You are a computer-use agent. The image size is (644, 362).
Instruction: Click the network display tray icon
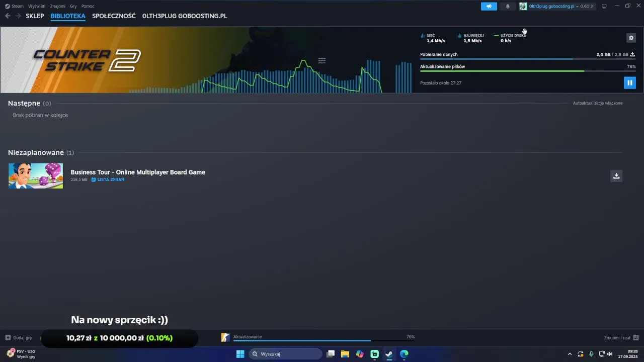[602, 354]
